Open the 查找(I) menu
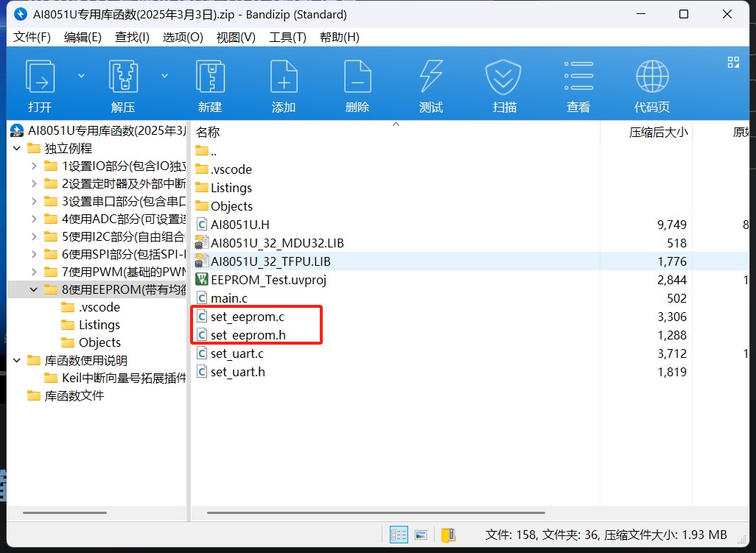Screen dimensions: 756x553 click(132, 37)
